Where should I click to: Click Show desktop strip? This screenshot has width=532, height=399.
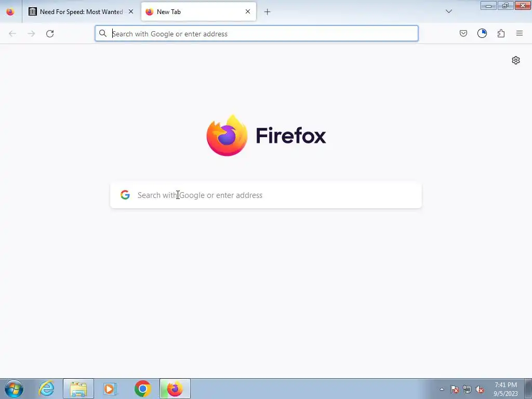[x=528, y=389]
